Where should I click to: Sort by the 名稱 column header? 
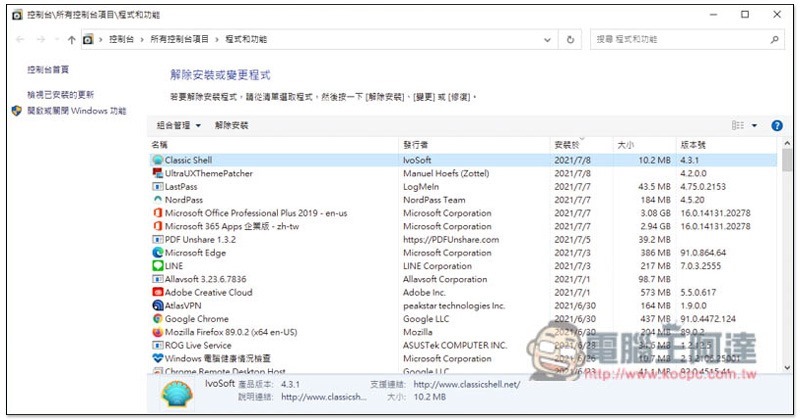tap(273, 145)
